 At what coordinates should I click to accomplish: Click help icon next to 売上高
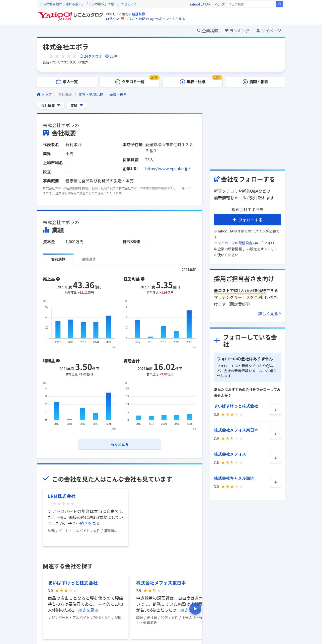click(58, 279)
